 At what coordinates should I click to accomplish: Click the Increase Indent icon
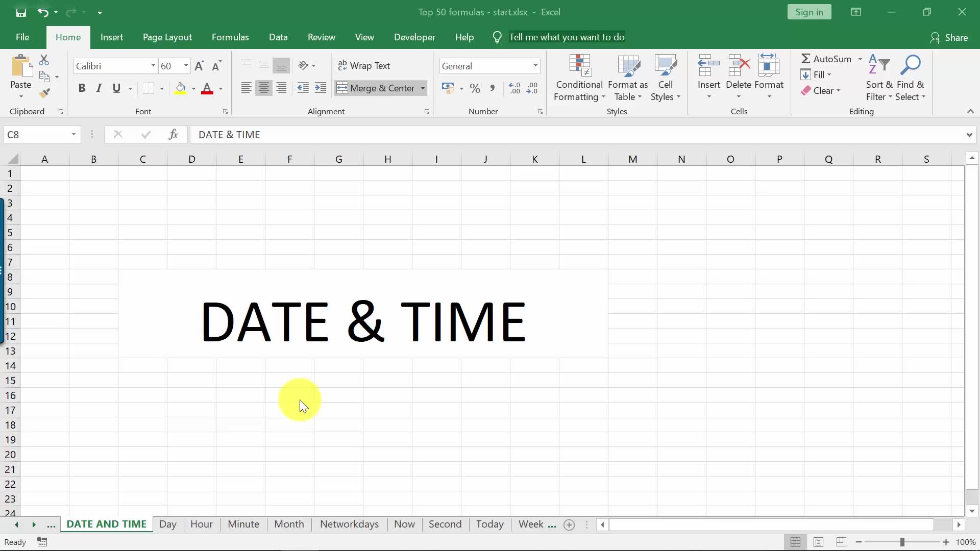tap(320, 88)
